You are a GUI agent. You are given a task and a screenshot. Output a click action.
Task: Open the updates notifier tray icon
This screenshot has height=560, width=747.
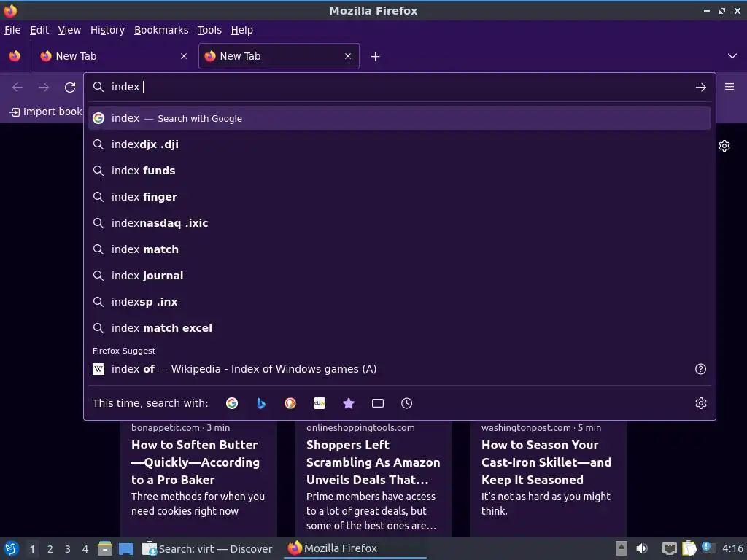pos(707,548)
